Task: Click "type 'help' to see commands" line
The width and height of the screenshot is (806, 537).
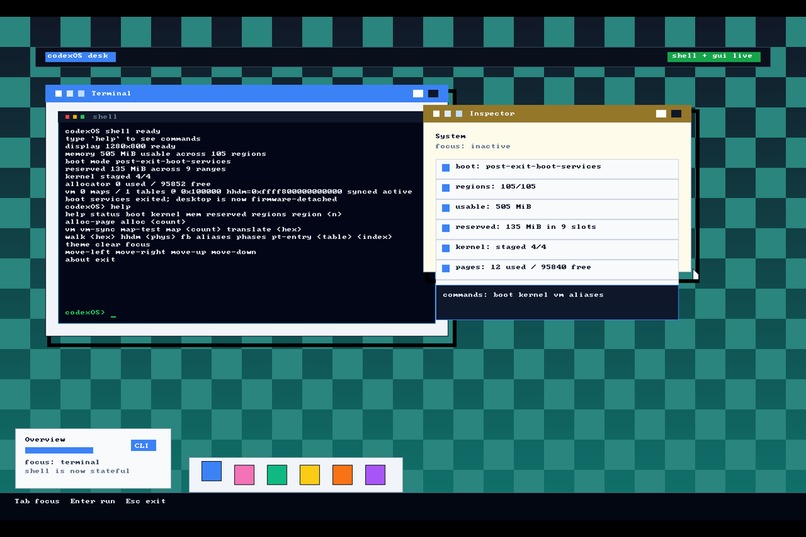Action: point(133,139)
